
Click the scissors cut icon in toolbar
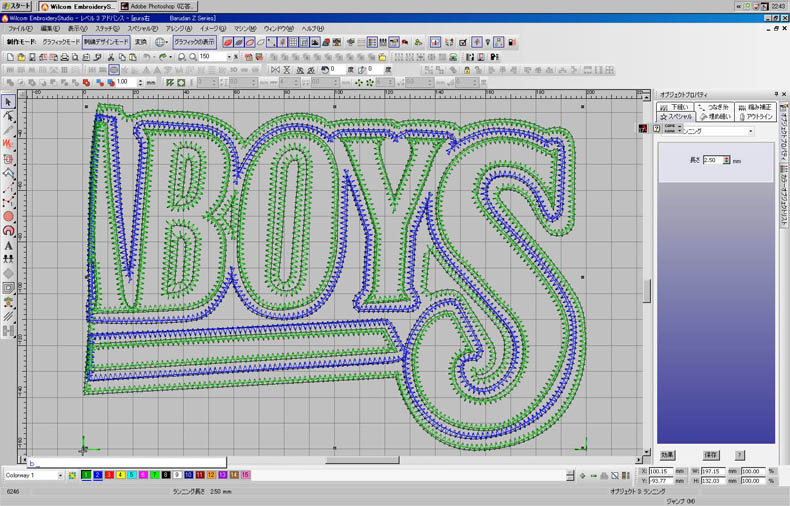110,57
